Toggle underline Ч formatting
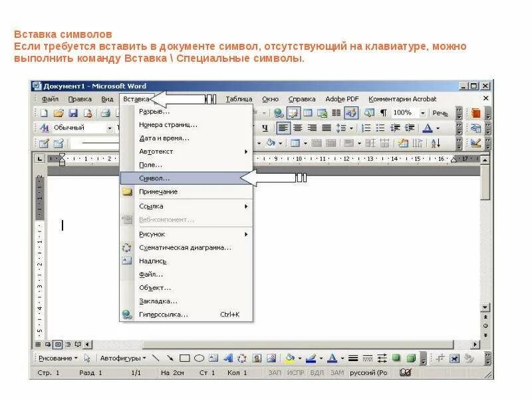 tap(265, 128)
